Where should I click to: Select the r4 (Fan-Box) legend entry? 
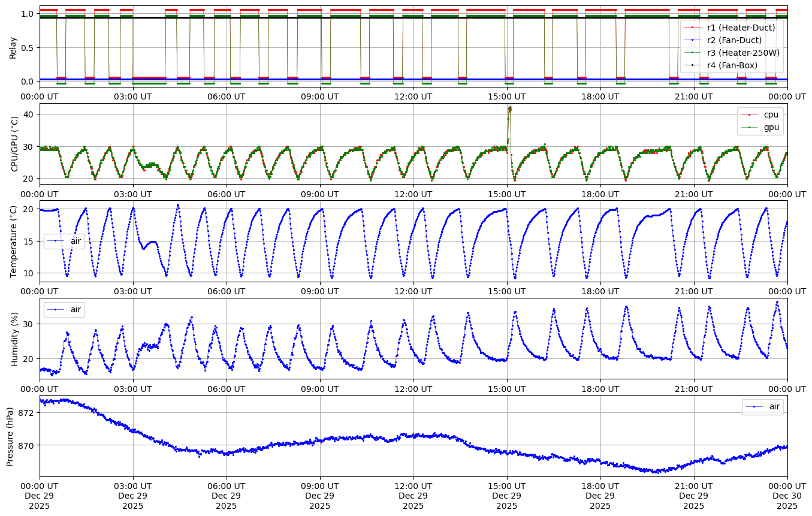pos(732,65)
